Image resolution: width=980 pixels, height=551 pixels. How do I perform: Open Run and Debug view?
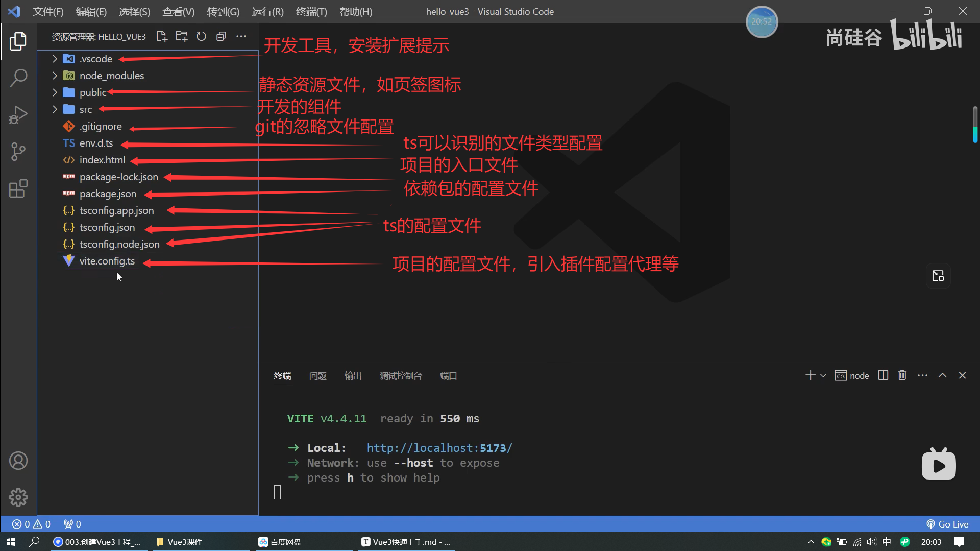18,114
